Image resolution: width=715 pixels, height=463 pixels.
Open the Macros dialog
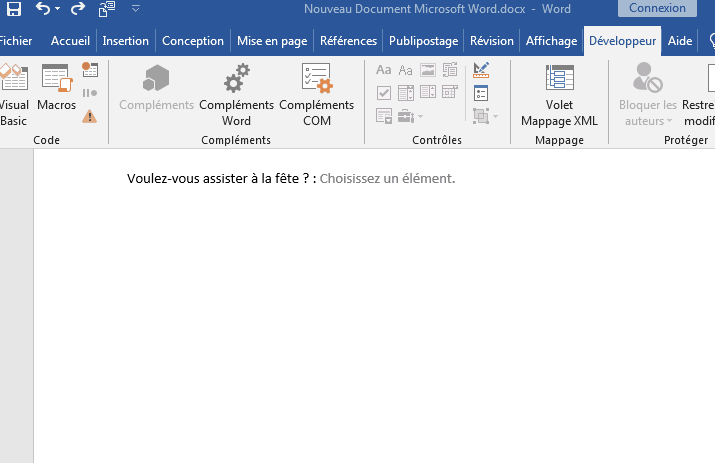pyautogui.click(x=56, y=91)
